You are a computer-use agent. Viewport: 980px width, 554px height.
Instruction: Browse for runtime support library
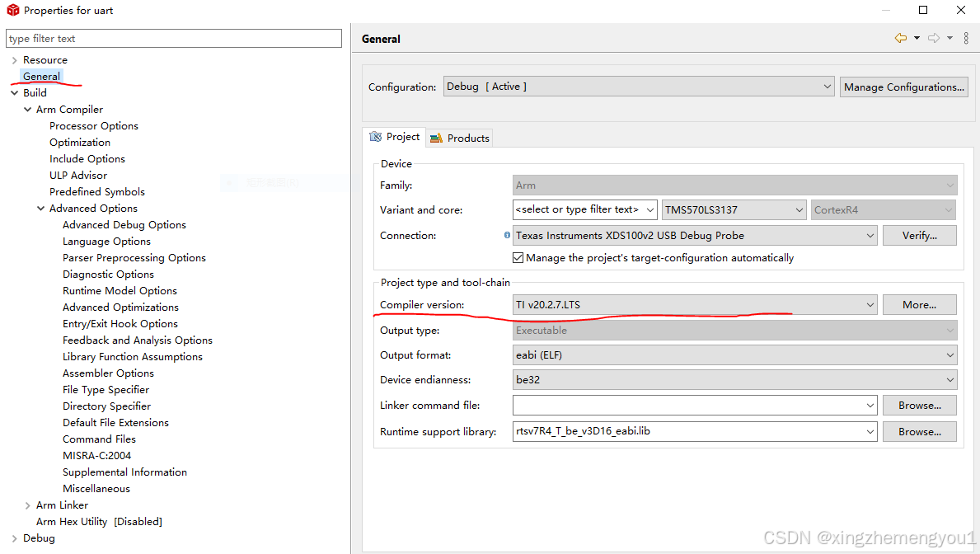[x=919, y=431]
